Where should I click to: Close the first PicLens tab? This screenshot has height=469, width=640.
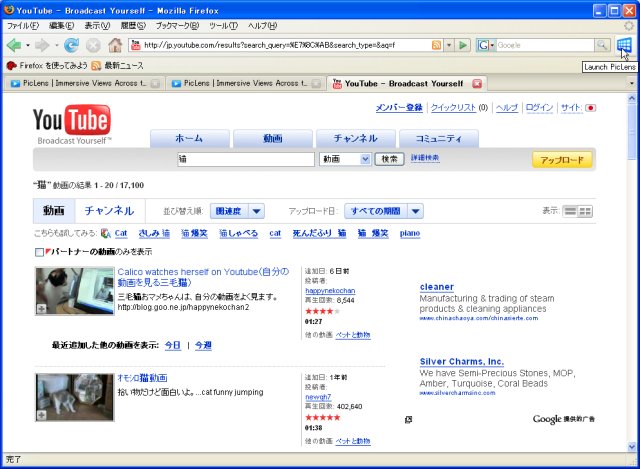click(x=155, y=83)
